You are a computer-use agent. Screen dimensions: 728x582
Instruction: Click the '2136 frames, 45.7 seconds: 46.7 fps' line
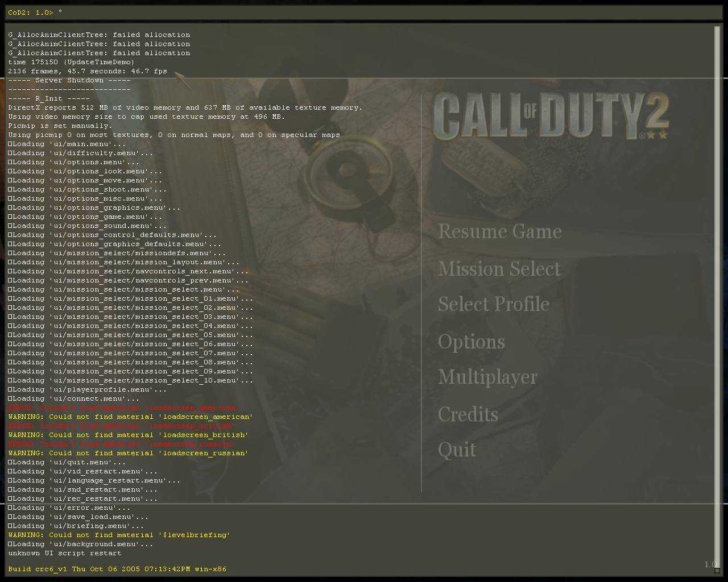pyautogui.click(x=88, y=71)
